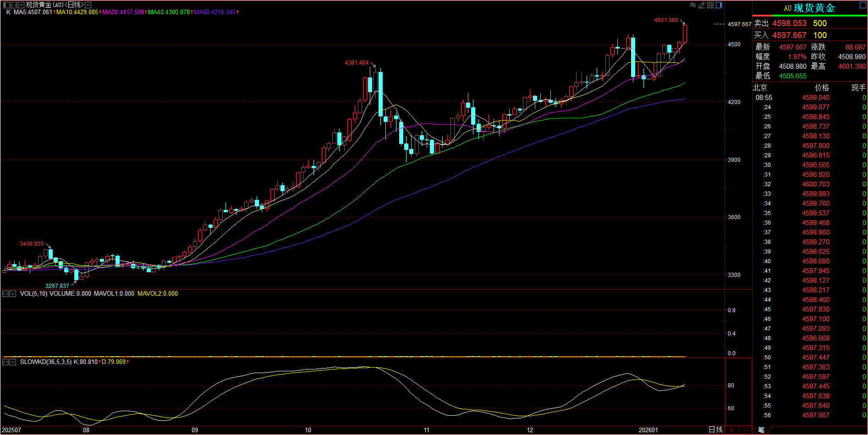Click the blue square in quote panel corner

tap(863, 5)
